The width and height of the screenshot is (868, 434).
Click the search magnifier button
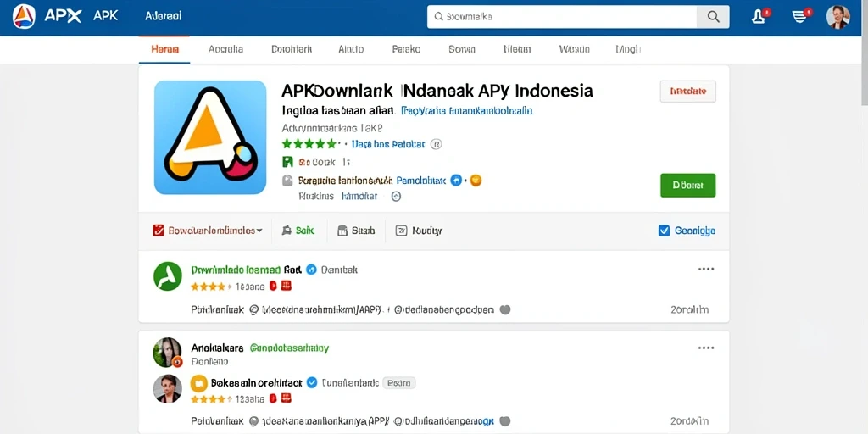[x=713, y=17]
